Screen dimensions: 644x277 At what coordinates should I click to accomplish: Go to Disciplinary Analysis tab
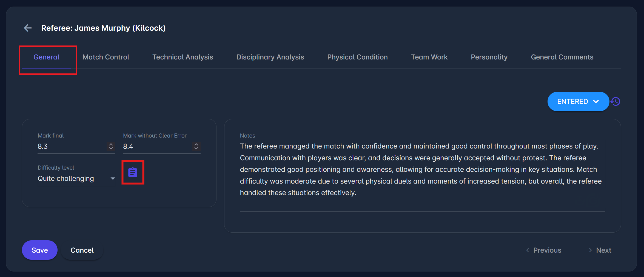(270, 57)
